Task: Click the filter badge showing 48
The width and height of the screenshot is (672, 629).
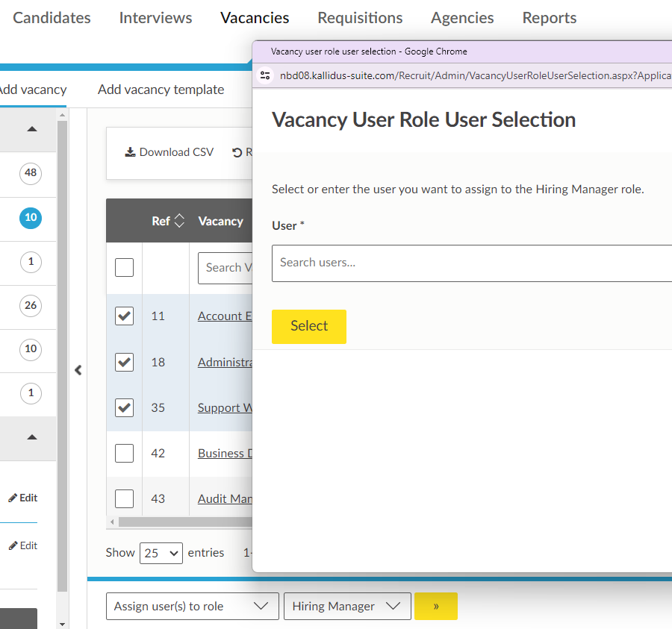Action: (31, 175)
